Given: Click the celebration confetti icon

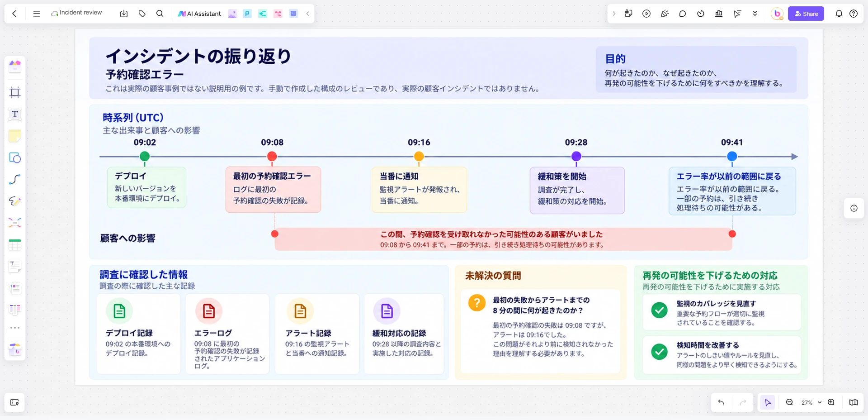Looking at the screenshot, I should tap(665, 14).
